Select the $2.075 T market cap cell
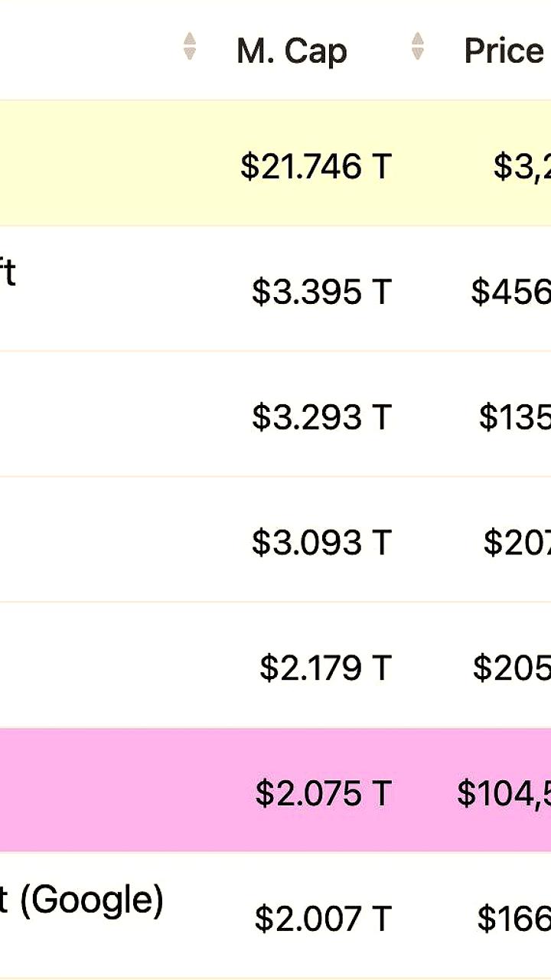 coord(324,794)
